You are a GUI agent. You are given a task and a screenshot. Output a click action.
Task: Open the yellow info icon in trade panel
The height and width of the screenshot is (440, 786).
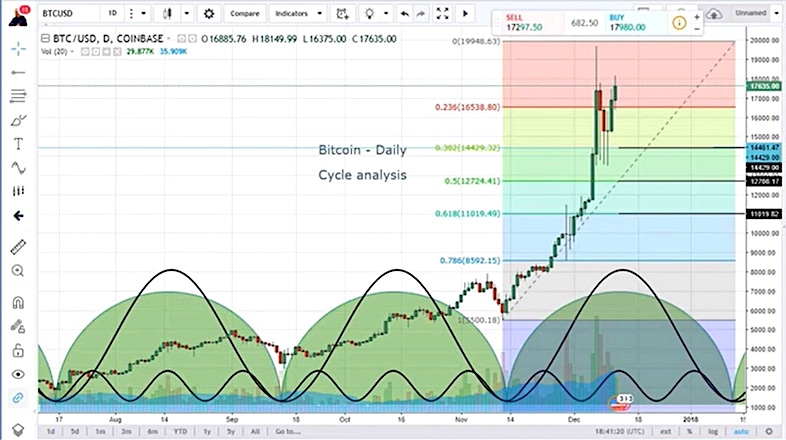click(x=679, y=23)
